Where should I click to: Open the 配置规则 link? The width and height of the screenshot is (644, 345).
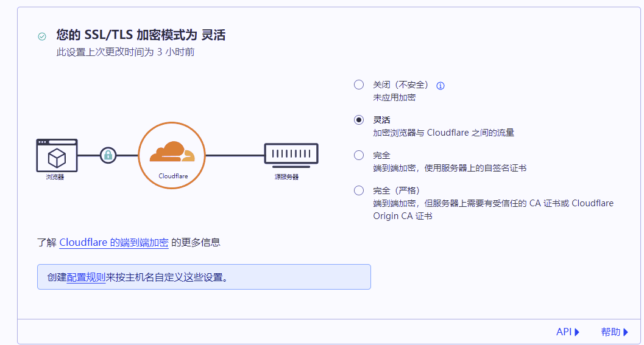pyautogui.click(x=86, y=277)
